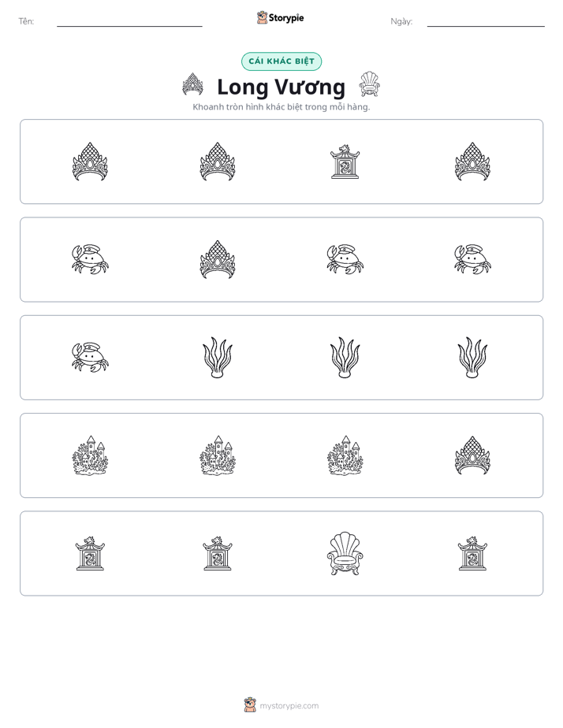The width and height of the screenshot is (563, 728).
Task: Circle the dragon shrine in row one
Action: (345, 162)
